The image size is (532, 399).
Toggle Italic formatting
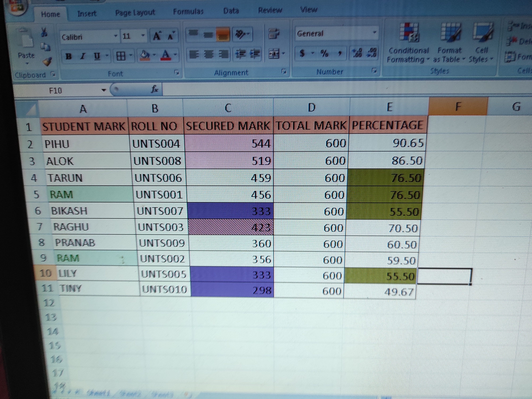(83, 56)
